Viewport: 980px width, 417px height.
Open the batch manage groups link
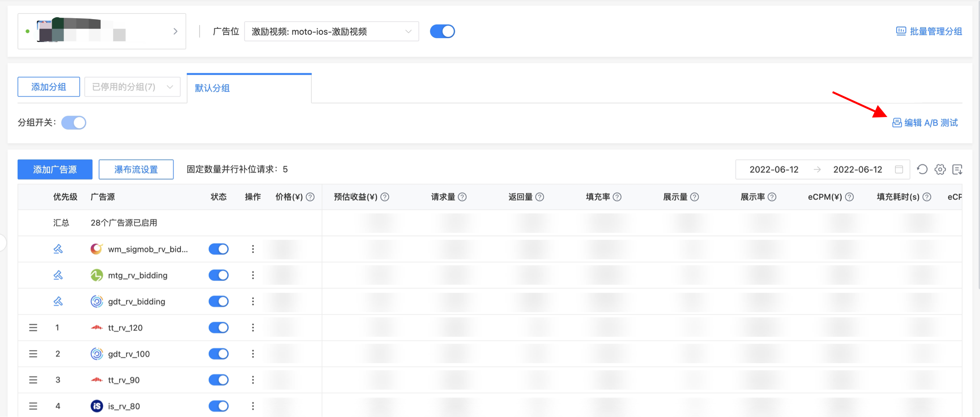point(929,31)
